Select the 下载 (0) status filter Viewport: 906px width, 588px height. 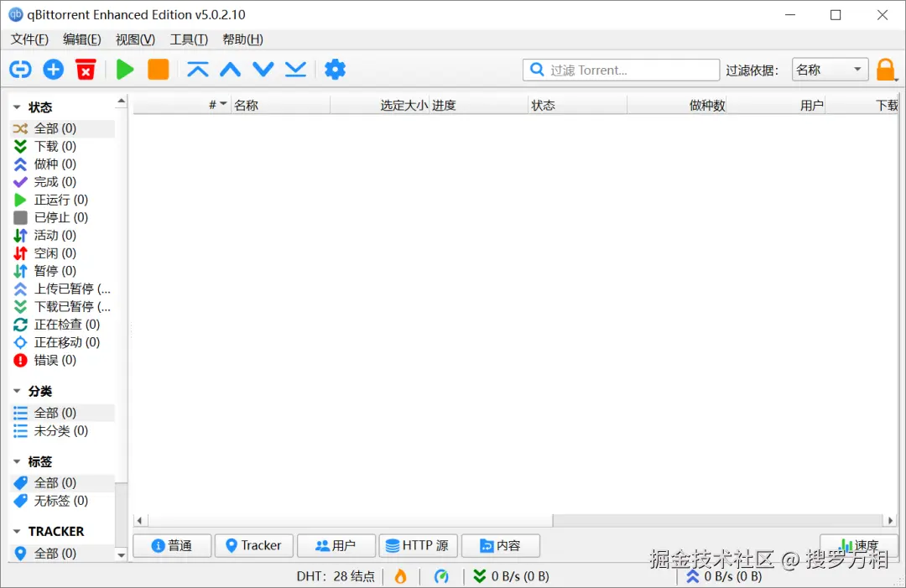(63, 146)
